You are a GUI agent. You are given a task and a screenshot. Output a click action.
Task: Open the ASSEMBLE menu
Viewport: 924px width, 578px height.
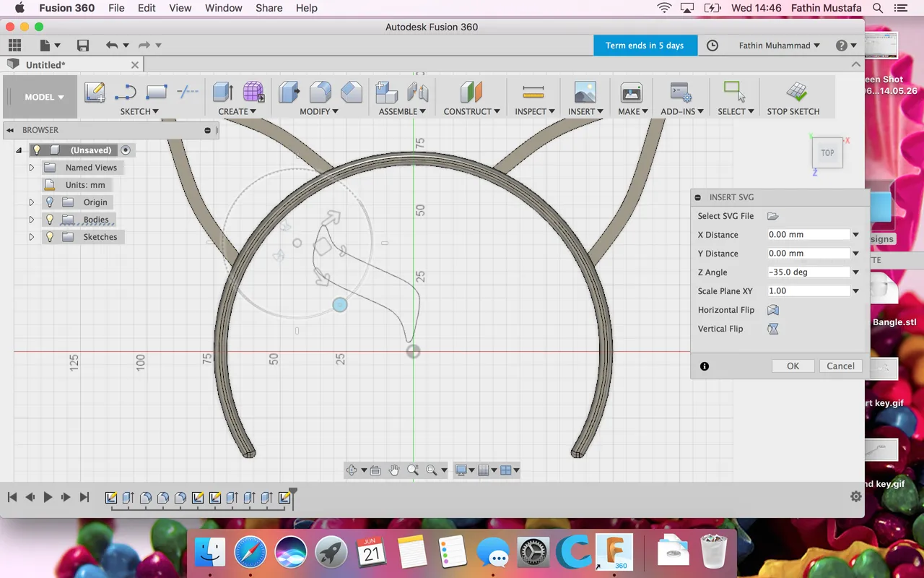tap(402, 111)
